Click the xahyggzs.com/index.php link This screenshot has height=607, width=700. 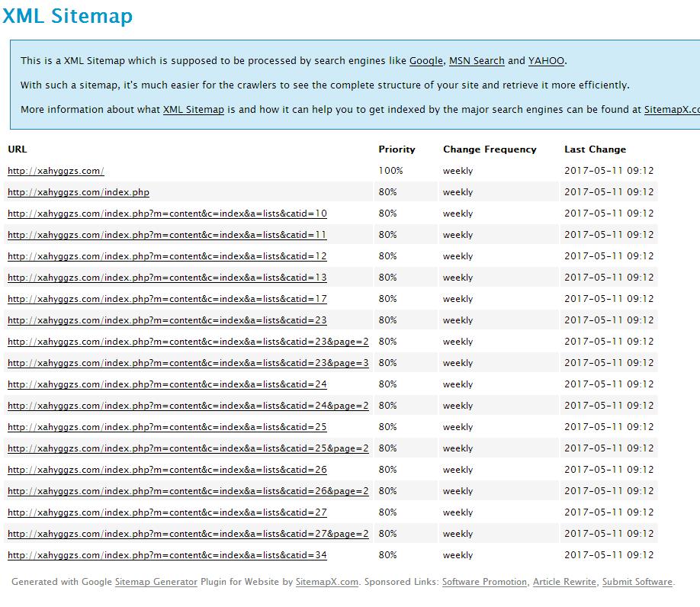79,192
